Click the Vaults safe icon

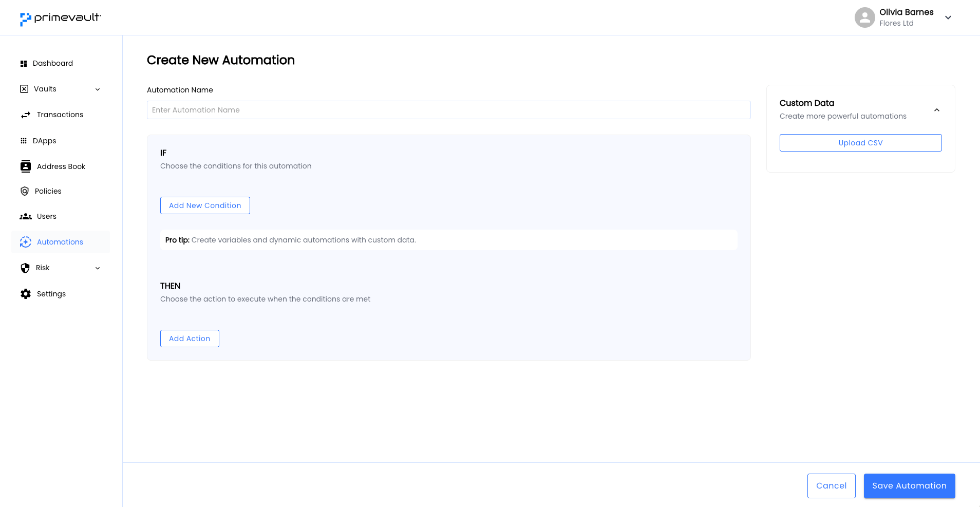pos(24,89)
